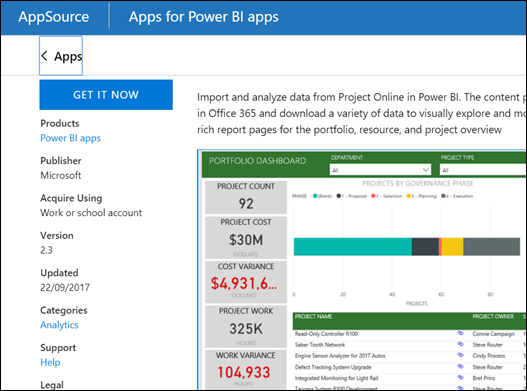Click link icon for Read-Only Controller R100

point(460,333)
